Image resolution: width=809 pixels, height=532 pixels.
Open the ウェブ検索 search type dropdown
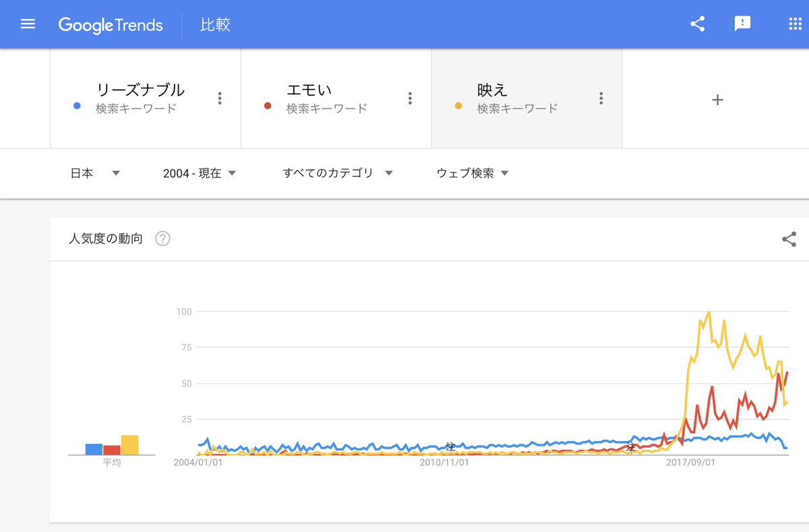(x=473, y=173)
